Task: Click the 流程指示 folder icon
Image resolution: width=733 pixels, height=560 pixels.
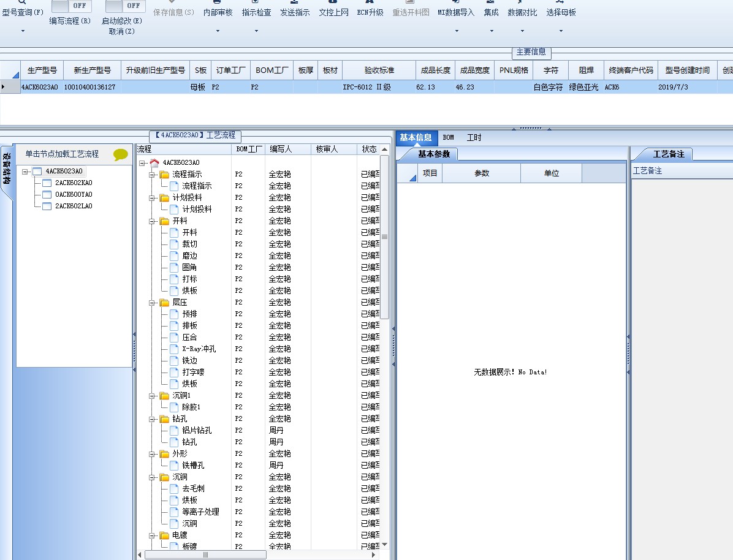Action: click(x=164, y=175)
